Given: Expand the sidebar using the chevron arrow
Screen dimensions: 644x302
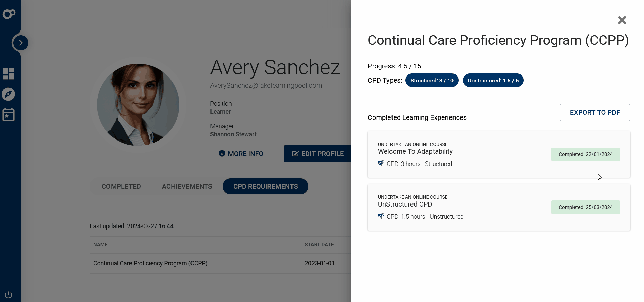Looking at the screenshot, I should (20, 43).
